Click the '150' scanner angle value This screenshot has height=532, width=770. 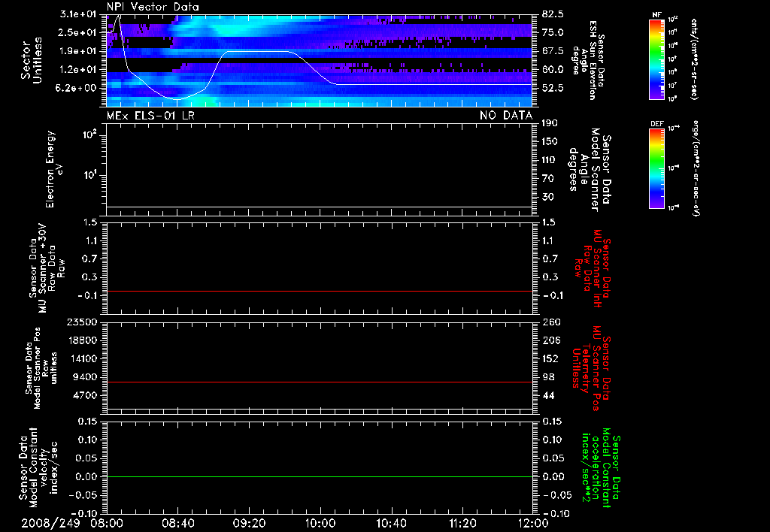[x=550, y=141]
